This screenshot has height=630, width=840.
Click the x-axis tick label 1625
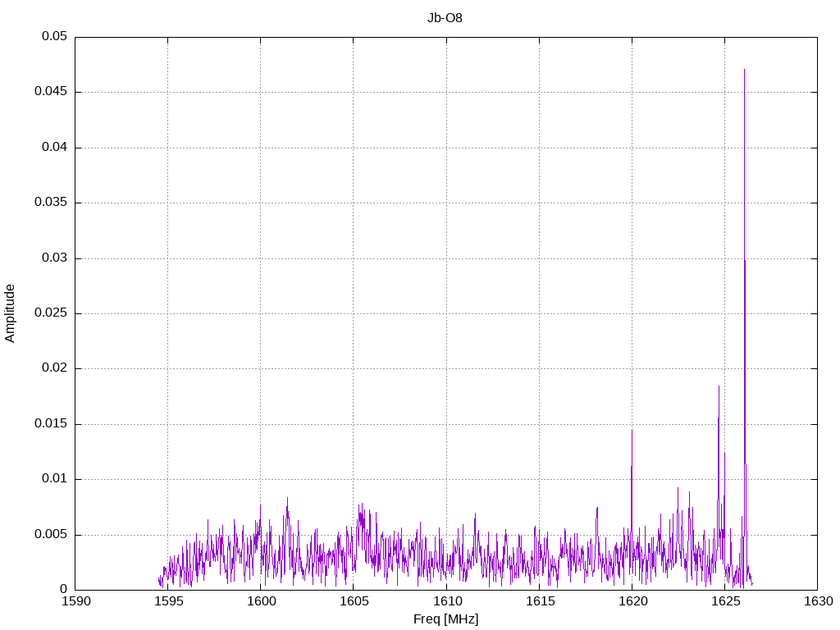(725, 601)
